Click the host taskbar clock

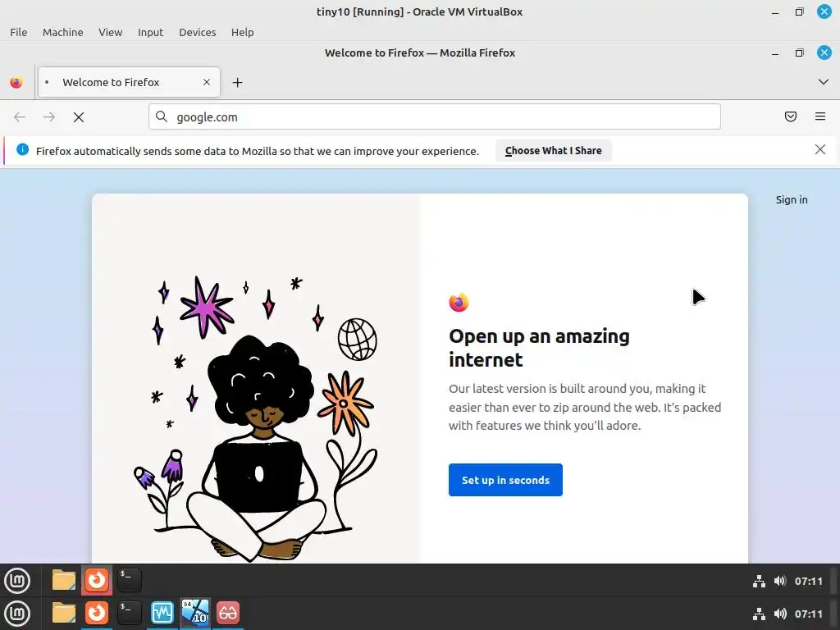[x=808, y=614]
